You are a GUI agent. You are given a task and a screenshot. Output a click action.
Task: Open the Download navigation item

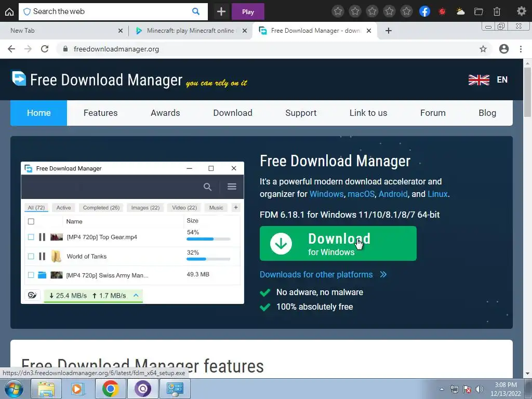233,113
